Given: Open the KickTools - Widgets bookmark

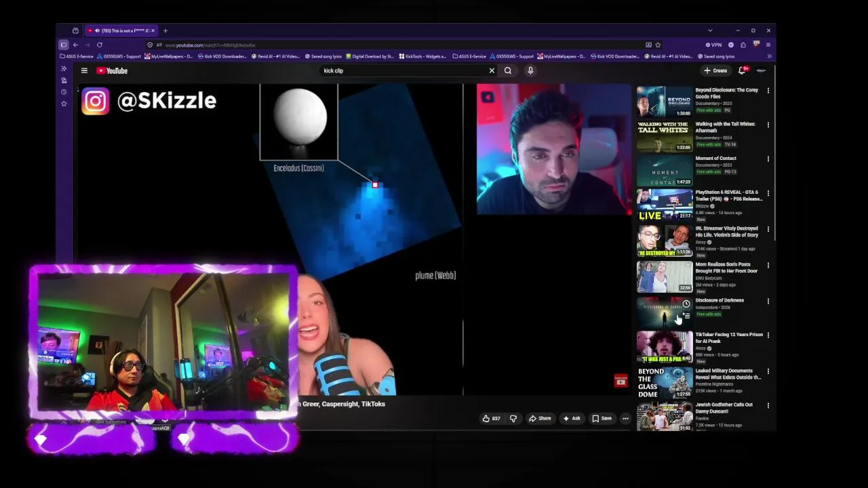Looking at the screenshot, I should (x=423, y=56).
